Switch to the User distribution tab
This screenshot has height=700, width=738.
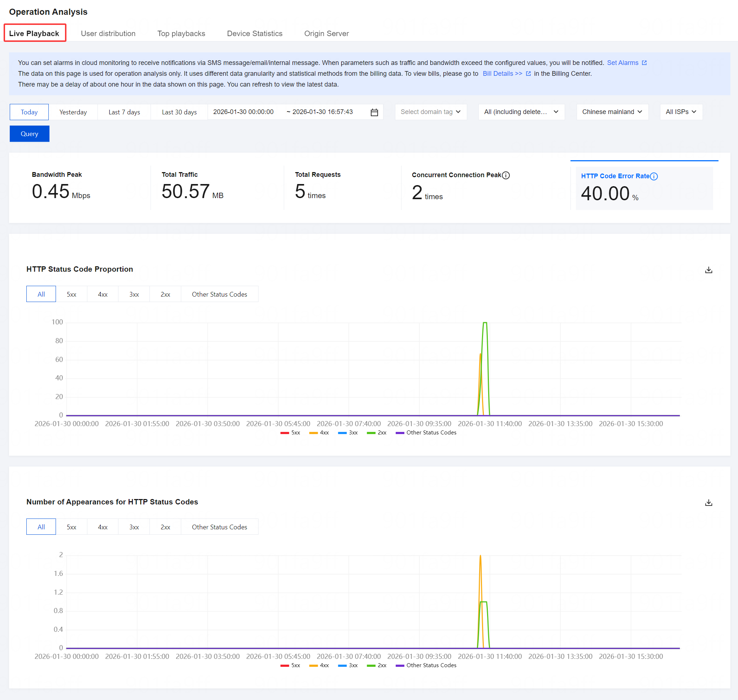click(108, 34)
